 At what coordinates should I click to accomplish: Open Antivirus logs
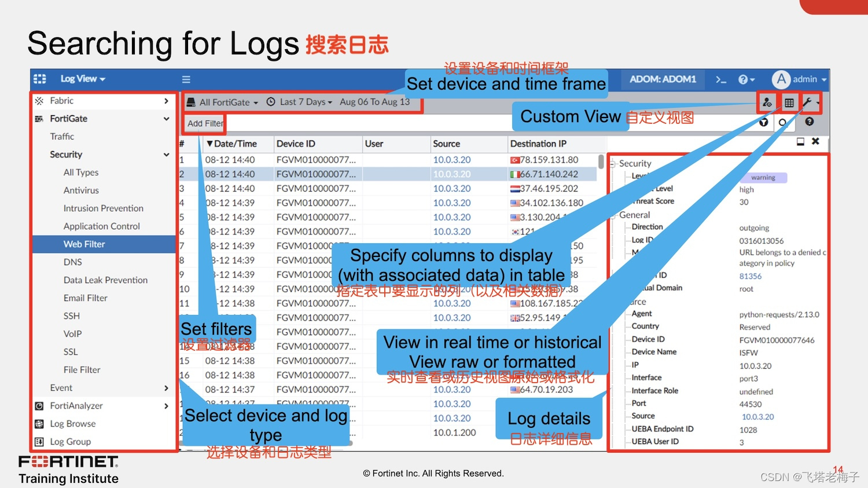[x=81, y=190]
